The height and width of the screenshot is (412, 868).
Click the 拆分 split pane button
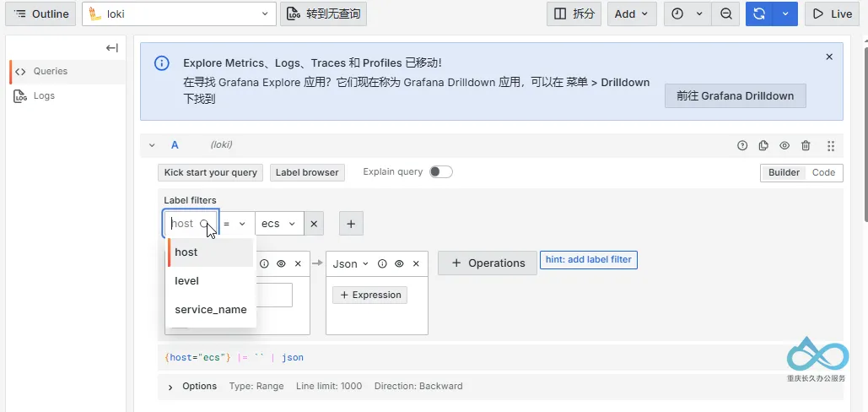click(574, 14)
